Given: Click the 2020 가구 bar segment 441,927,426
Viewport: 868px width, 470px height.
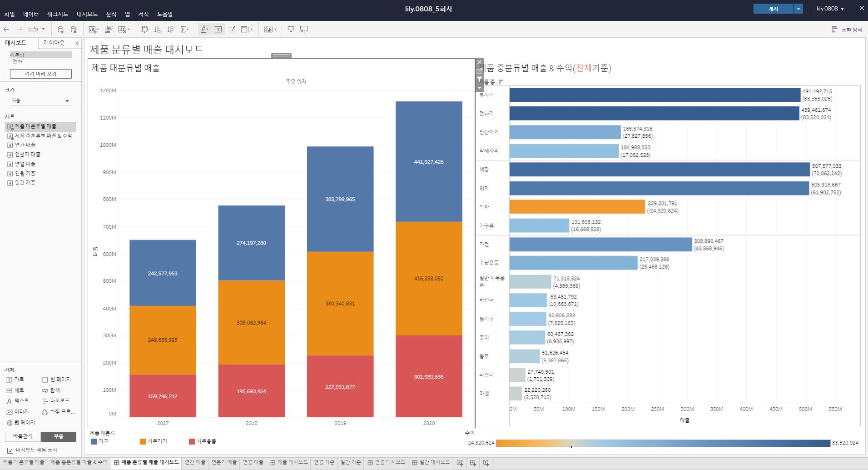Looking at the screenshot, I should click(429, 162).
